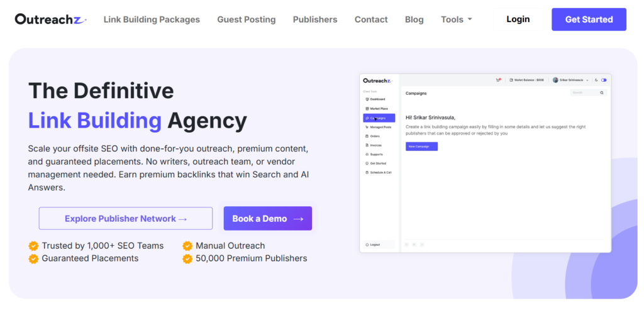
Task: Click Srikar Srinivasula's profile avatar
Action: pyautogui.click(x=555, y=80)
